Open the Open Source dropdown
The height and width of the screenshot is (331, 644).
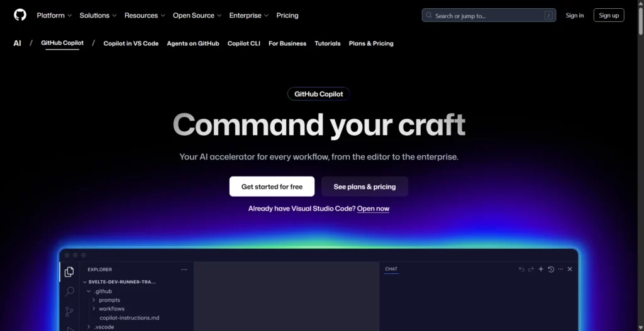[x=197, y=15]
